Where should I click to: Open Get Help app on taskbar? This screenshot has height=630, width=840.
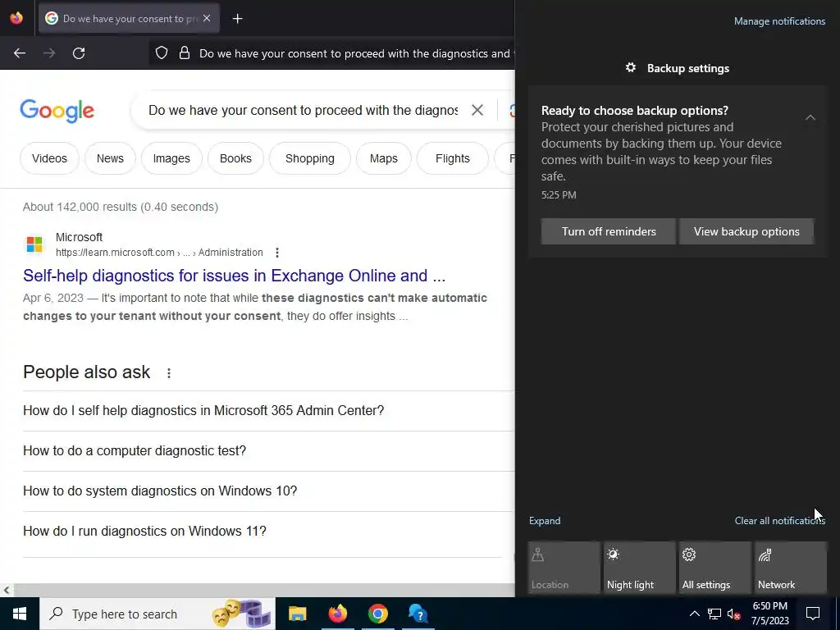418,614
